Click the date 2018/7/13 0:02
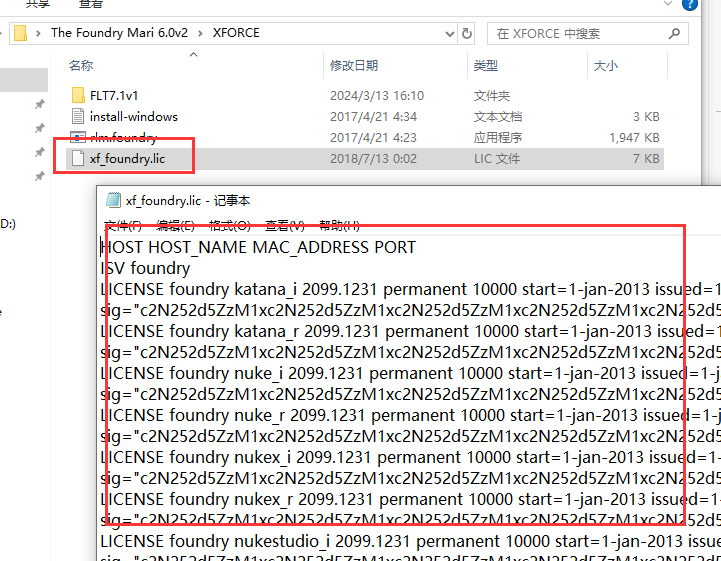The image size is (721, 561). click(373, 159)
